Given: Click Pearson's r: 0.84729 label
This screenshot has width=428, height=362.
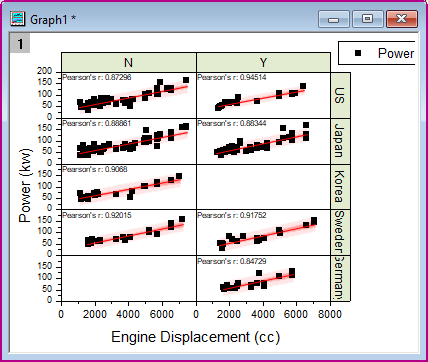Looking at the screenshot, I should pos(232,261).
